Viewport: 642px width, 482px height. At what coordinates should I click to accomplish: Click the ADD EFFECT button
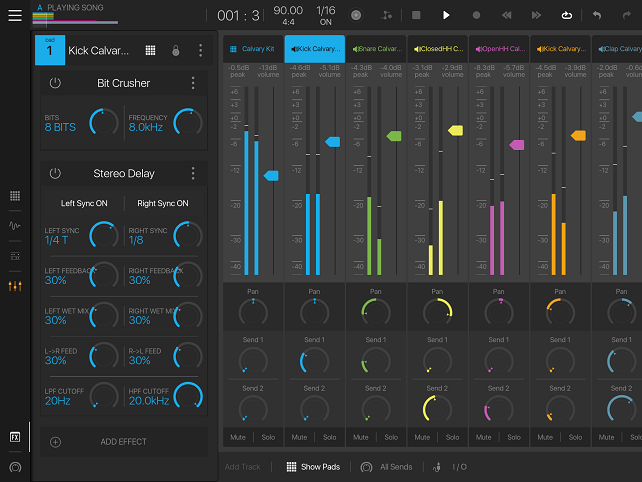(124, 442)
